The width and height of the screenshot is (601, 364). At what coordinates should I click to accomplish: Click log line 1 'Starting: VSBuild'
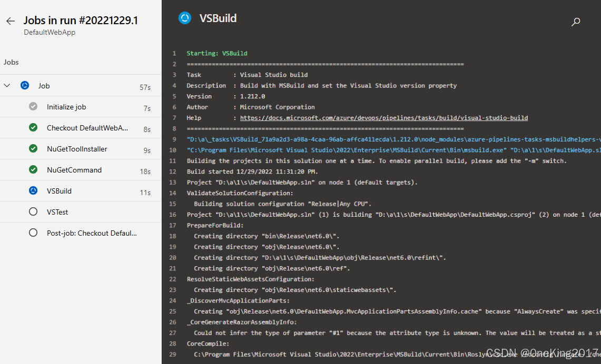[217, 53]
